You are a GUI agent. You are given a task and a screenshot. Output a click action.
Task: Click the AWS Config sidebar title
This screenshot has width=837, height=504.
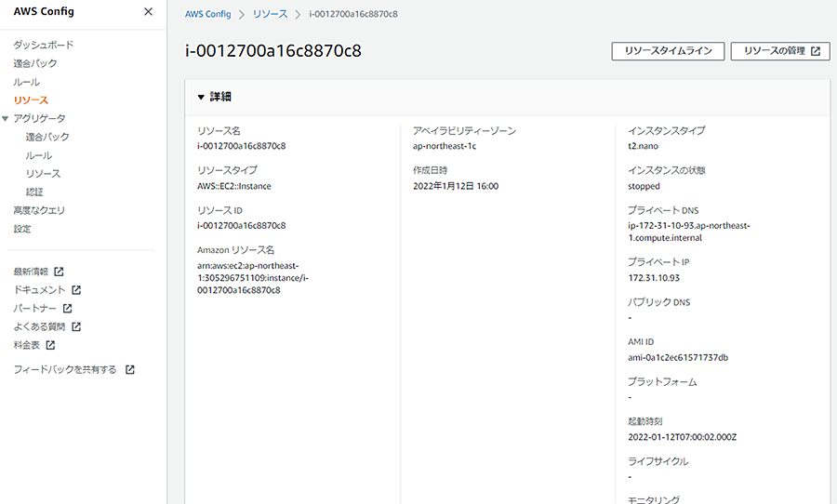click(44, 11)
